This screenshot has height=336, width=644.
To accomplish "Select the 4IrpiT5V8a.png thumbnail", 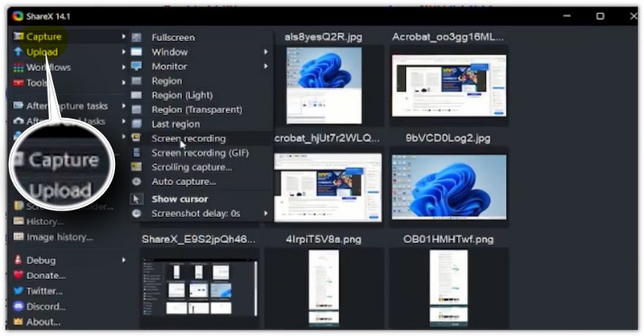I will 324,288.
